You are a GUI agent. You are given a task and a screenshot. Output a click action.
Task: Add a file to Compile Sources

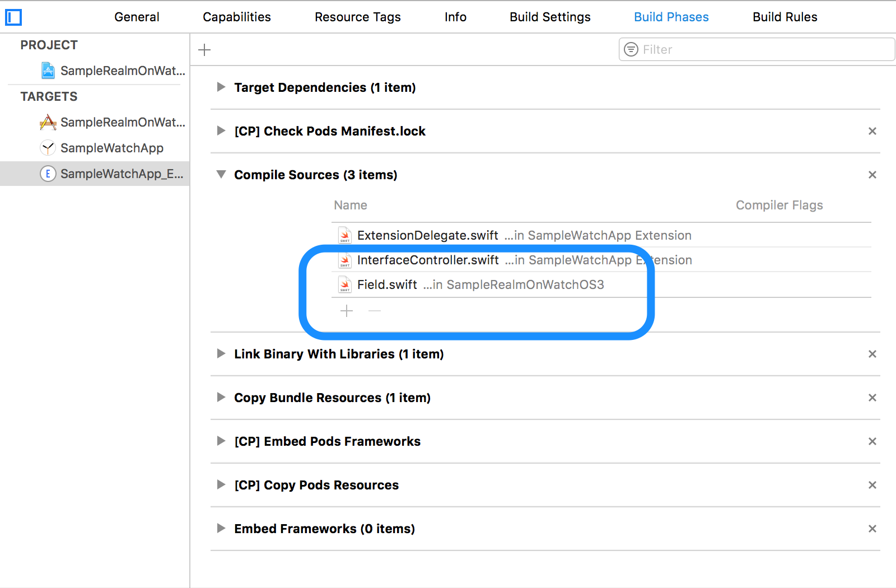(347, 311)
